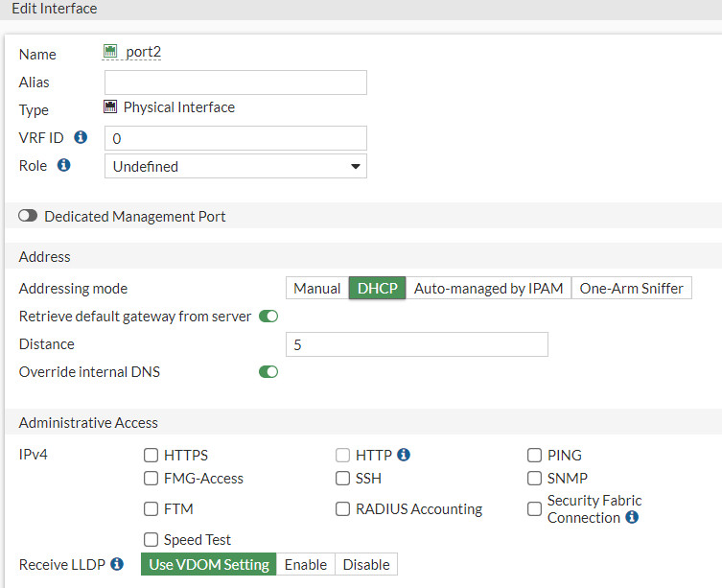This screenshot has height=588, width=722.
Task: Set Receive LLDP to Disable
Action: point(366,564)
